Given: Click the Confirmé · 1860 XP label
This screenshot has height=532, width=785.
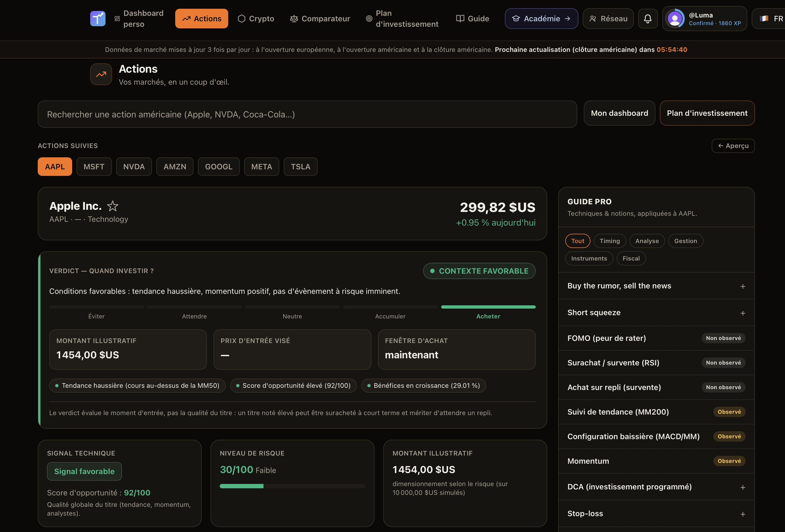Looking at the screenshot, I should [715, 23].
